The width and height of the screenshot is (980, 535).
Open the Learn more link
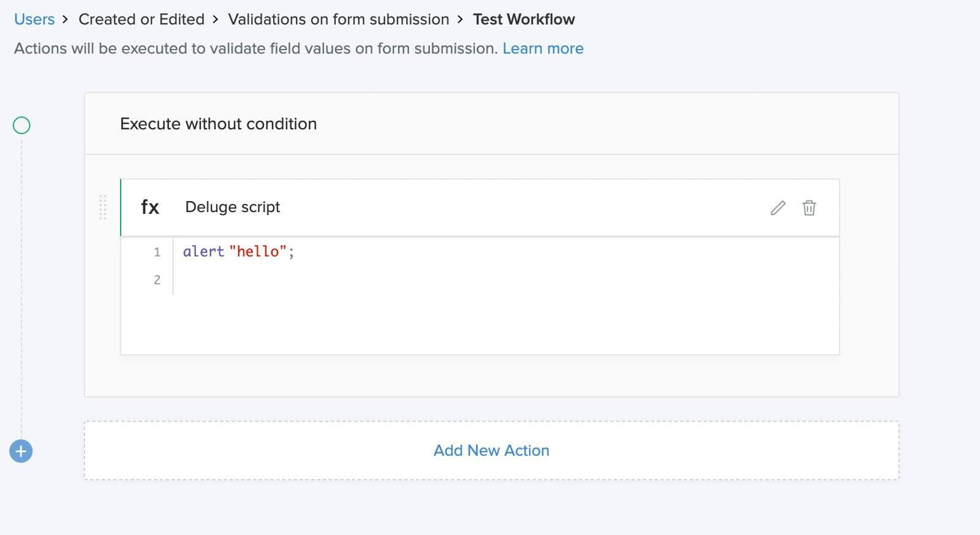coord(543,48)
